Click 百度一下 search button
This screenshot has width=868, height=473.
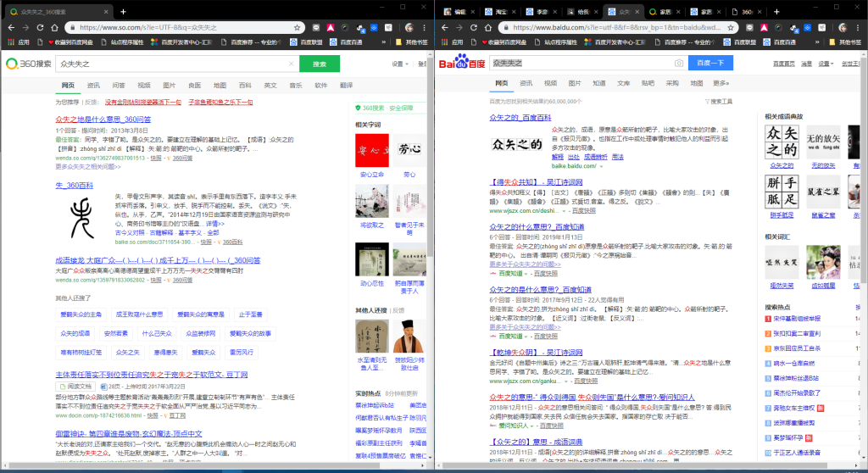point(710,63)
